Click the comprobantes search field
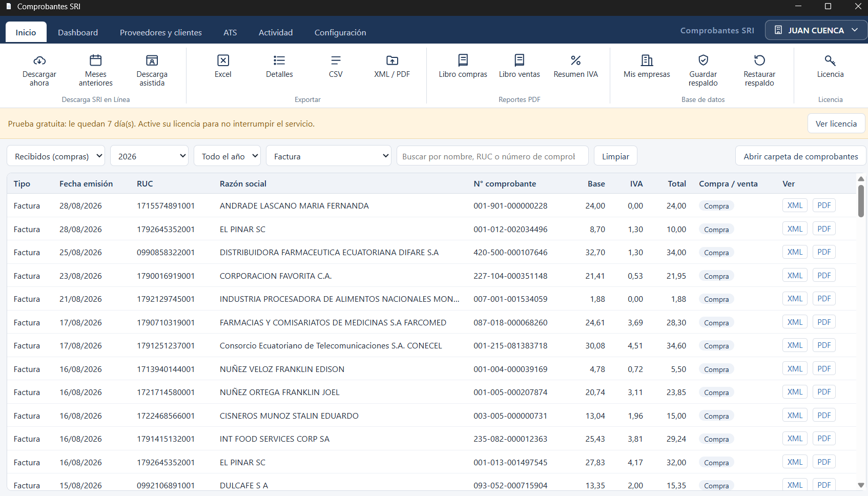This screenshot has width=868, height=496. (492, 156)
